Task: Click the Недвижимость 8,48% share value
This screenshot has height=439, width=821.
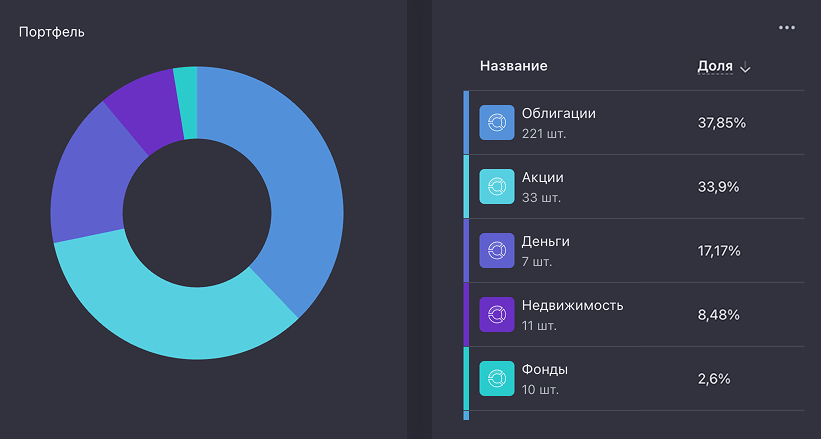Action: (x=719, y=315)
